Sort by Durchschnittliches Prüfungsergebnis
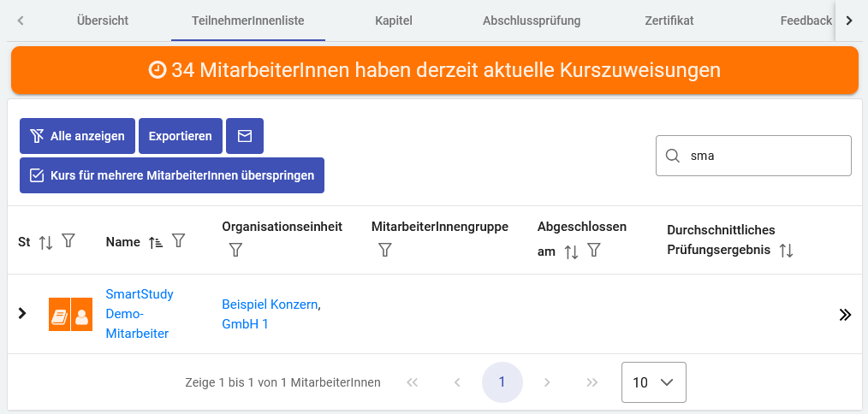Viewport: 868px width, 414px height. click(x=786, y=251)
